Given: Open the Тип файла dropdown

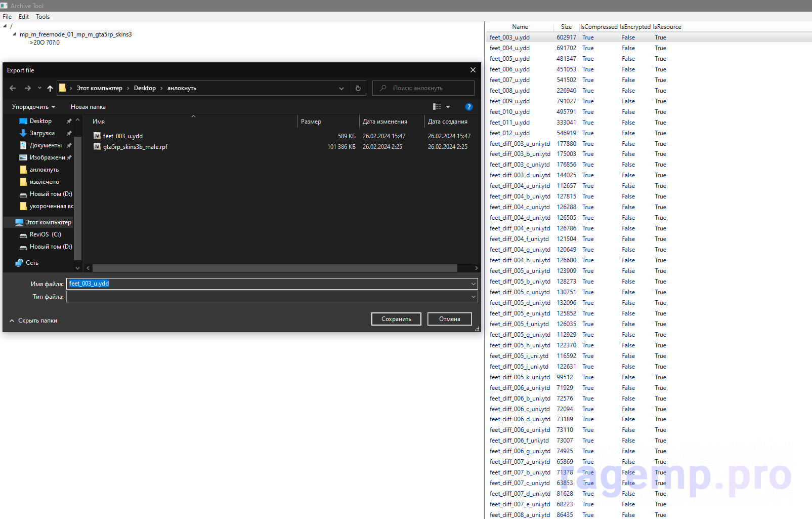Looking at the screenshot, I should click(x=474, y=297).
